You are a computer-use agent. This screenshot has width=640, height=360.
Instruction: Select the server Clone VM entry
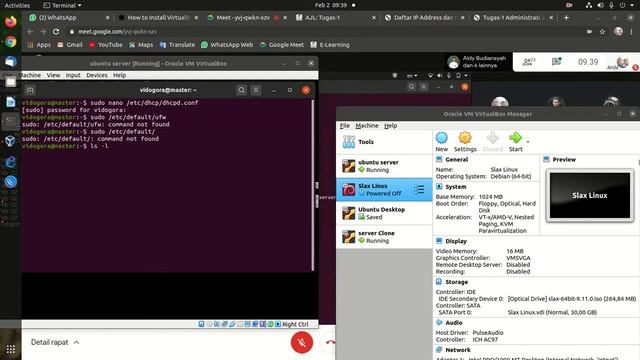coord(384,237)
